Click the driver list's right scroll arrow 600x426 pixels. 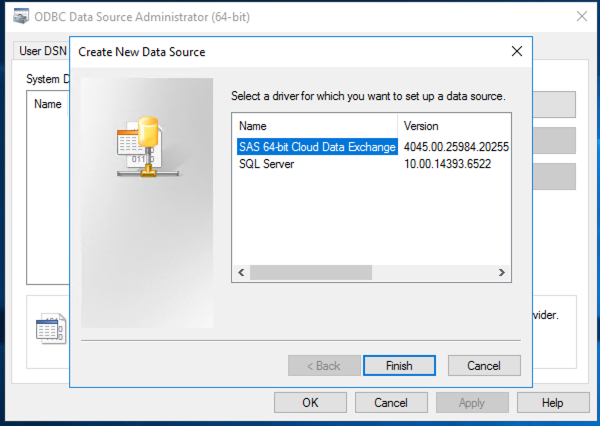point(503,272)
